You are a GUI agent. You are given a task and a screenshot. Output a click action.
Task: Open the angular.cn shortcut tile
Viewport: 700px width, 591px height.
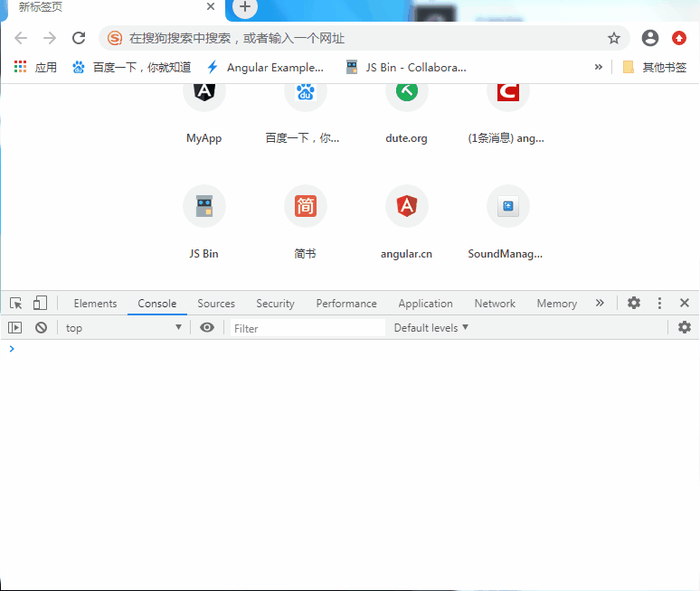[407, 222]
